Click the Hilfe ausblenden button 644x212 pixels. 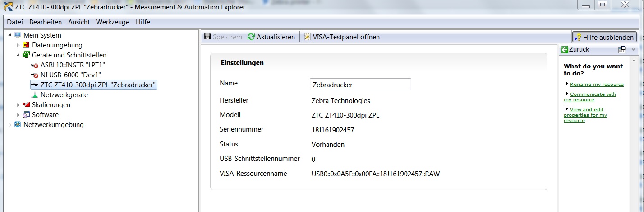[604, 37]
